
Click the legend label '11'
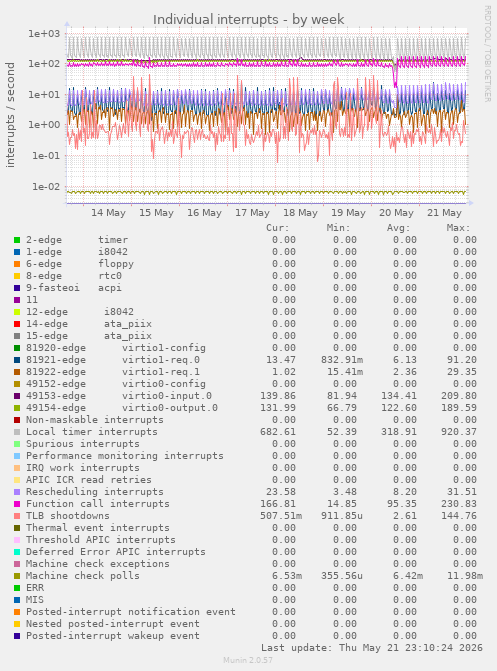[32, 300]
